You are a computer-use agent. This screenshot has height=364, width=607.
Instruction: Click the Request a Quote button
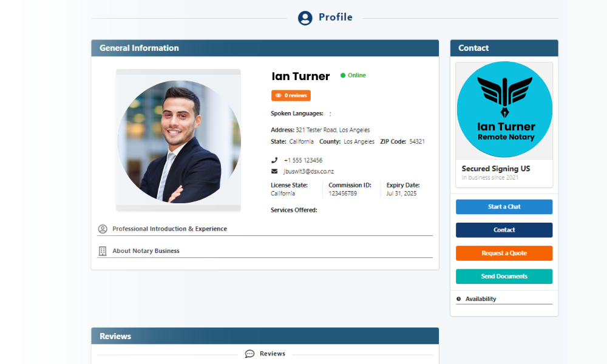pyautogui.click(x=504, y=253)
